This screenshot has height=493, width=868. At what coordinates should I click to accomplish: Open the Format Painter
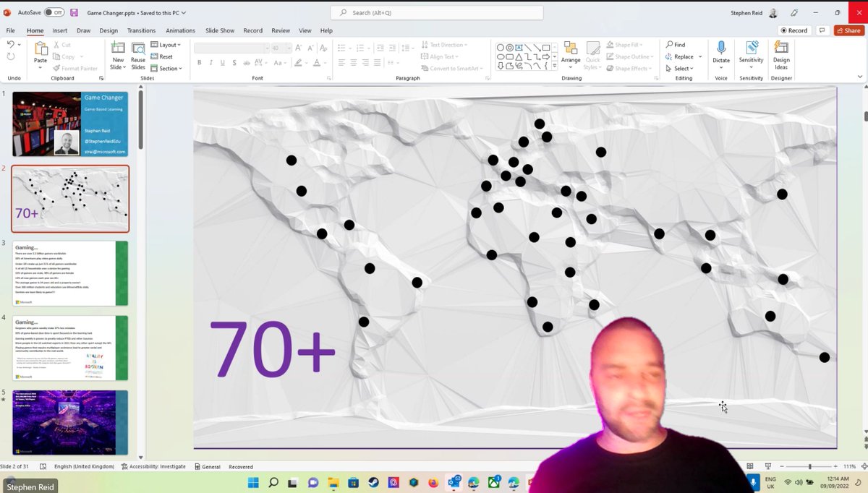75,68
